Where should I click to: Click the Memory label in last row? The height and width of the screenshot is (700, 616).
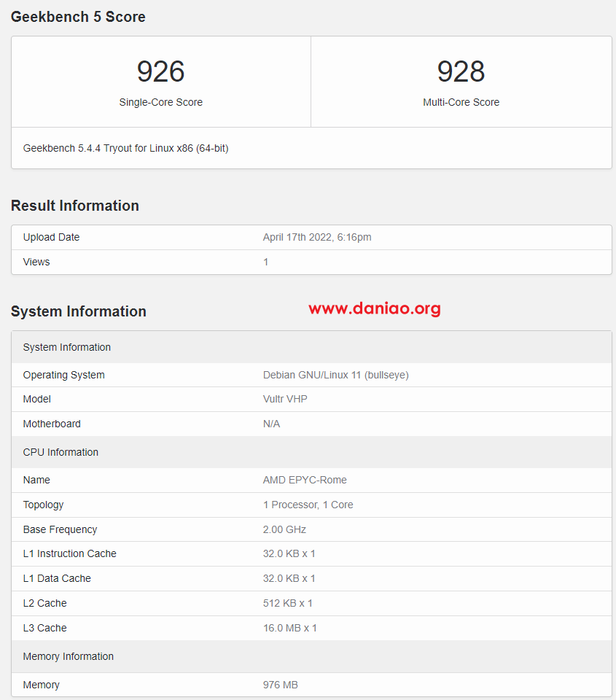pos(41,685)
